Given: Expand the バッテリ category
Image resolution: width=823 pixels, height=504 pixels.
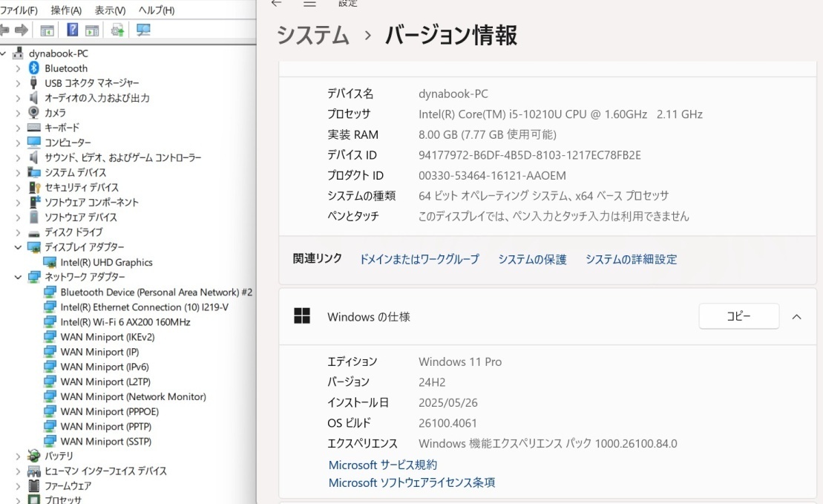Looking at the screenshot, I should pyautogui.click(x=18, y=456).
